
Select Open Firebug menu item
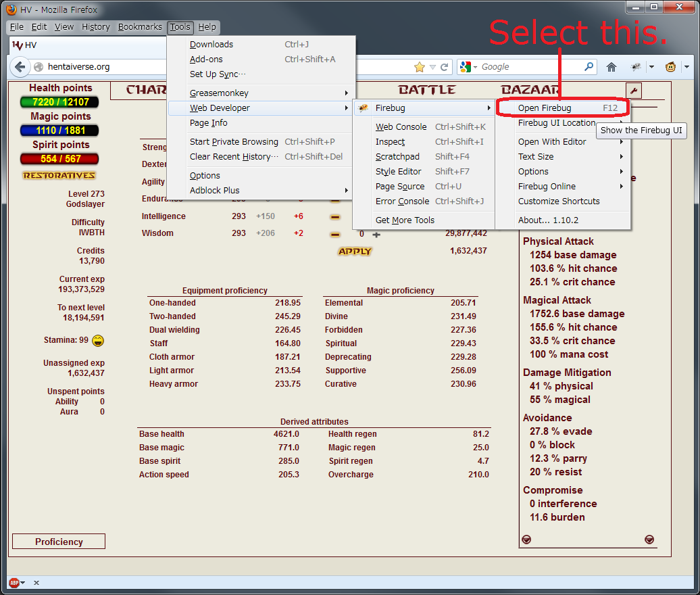coord(564,108)
